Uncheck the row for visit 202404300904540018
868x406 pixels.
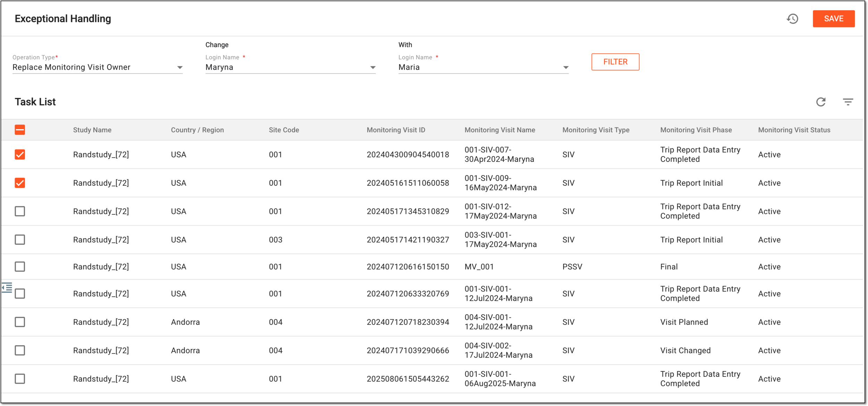[20, 155]
